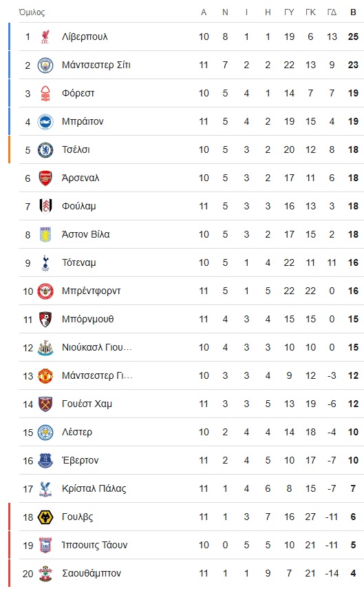The width and height of the screenshot is (364, 591).
Task: Select the Σαουθάμπτον row name
Action: point(92,573)
